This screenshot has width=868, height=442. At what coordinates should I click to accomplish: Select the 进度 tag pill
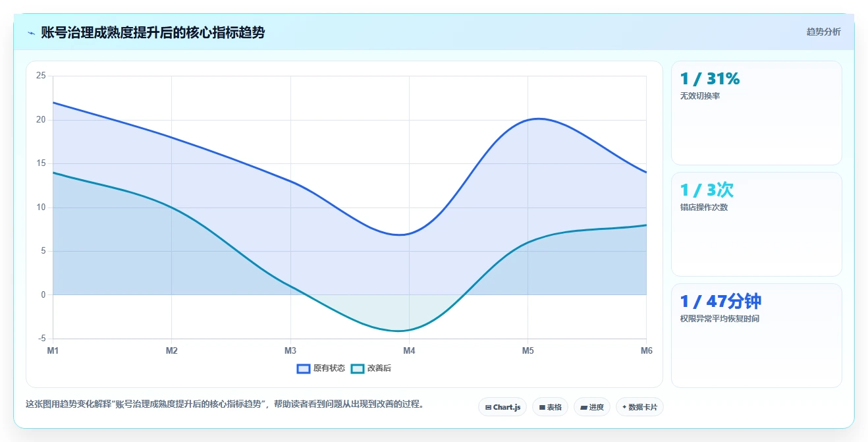[592, 407]
